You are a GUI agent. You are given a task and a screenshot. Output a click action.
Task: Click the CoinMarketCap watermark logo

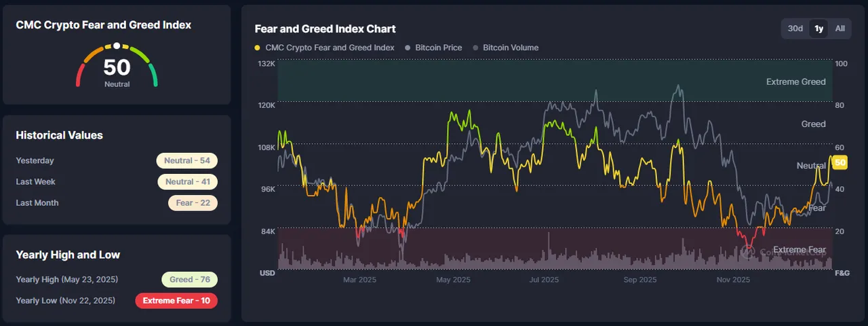point(748,251)
